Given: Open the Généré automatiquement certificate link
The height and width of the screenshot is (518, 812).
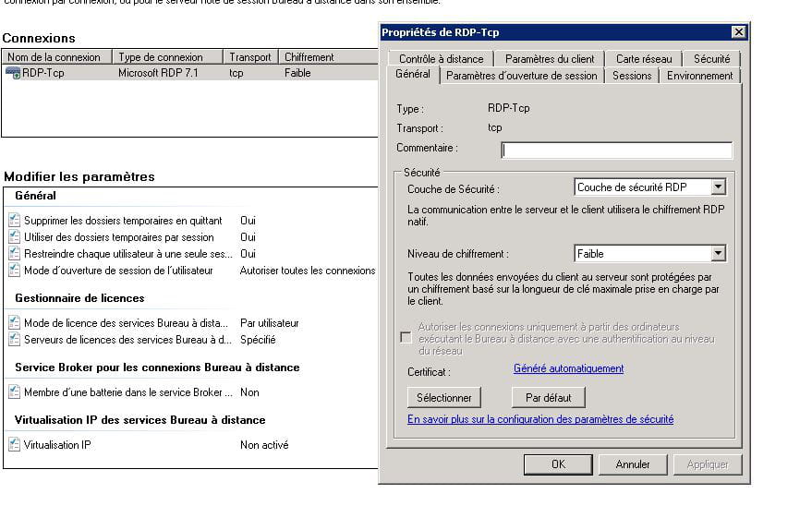Looking at the screenshot, I should [568, 368].
